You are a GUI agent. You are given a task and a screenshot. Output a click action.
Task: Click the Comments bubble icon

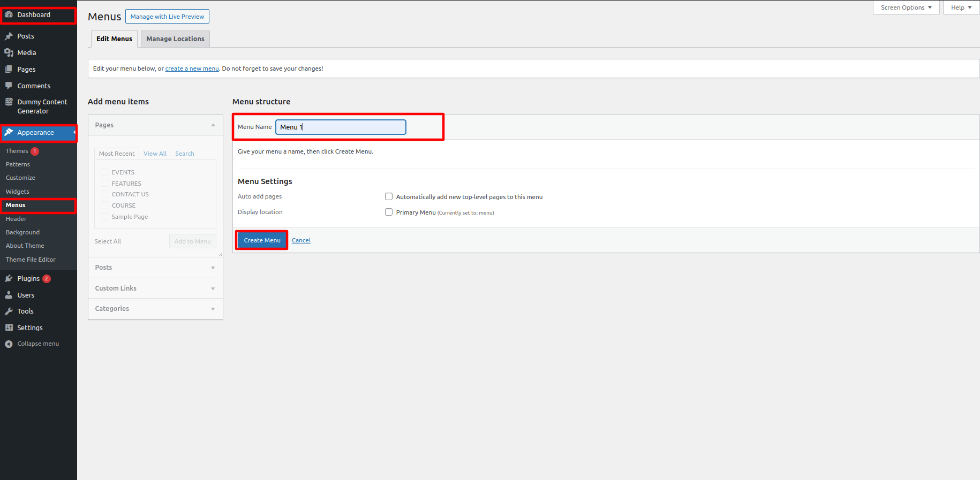tap(9, 86)
